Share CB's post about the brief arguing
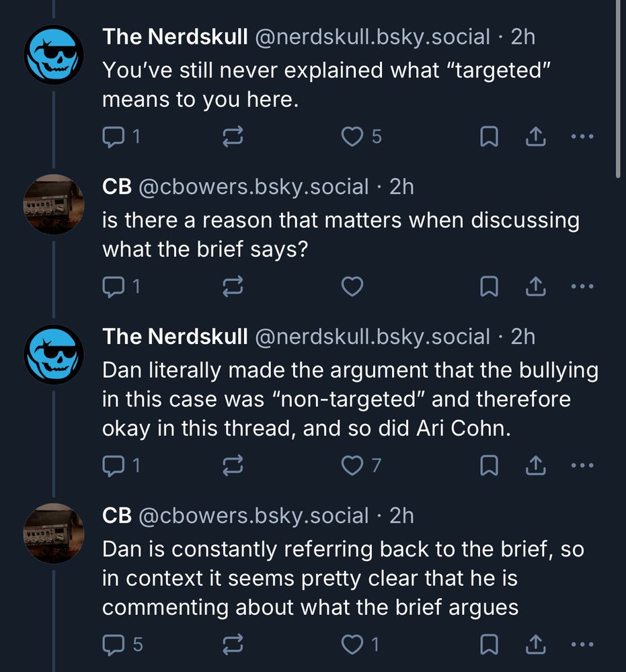626x672 pixels. [534, 644]
